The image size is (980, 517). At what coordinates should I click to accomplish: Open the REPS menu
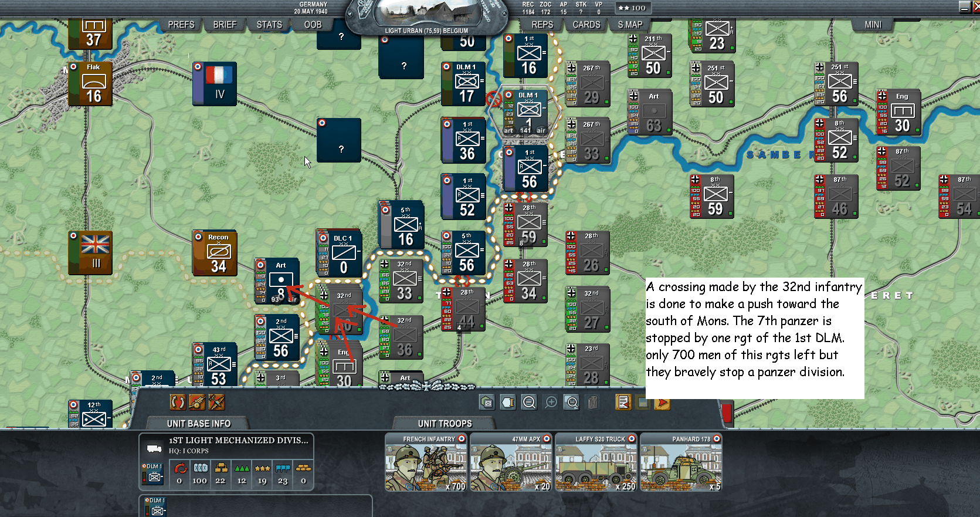point(542,25)
